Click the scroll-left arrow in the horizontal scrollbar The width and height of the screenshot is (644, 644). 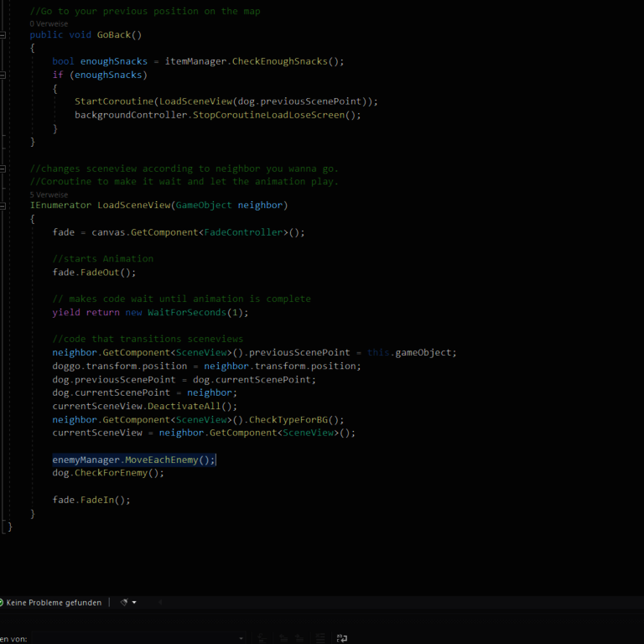(159, 602)
